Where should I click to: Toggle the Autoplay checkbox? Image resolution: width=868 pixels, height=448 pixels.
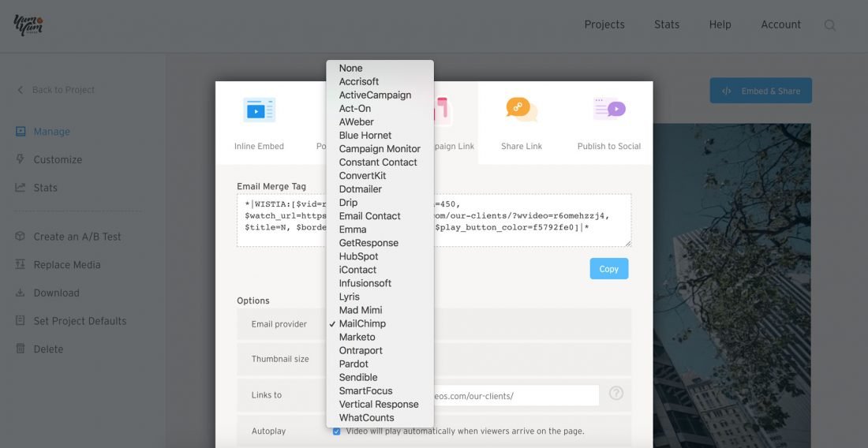(x=337, y=431)
